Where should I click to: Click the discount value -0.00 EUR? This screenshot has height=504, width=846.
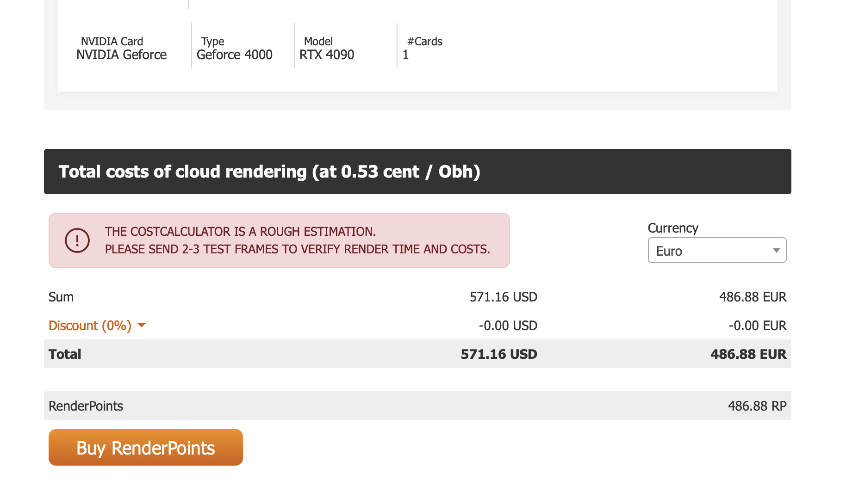tap(757, 326)
